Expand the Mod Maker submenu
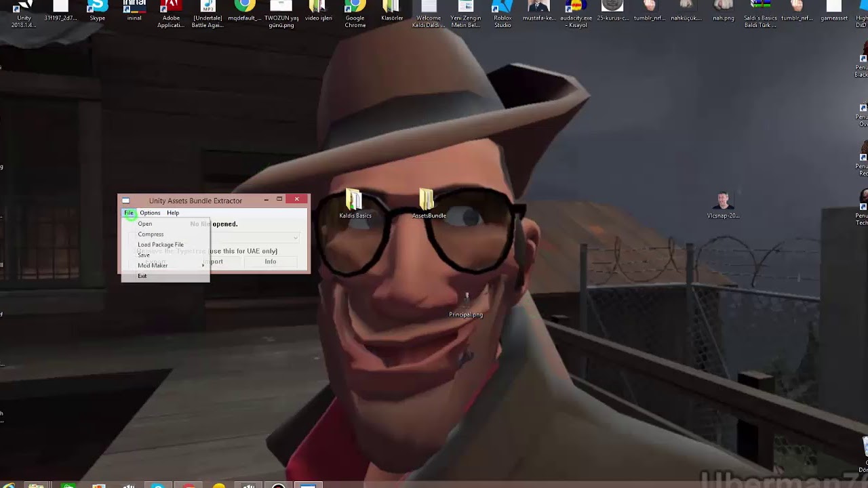 pyautogui.click(x=165, y=266)
